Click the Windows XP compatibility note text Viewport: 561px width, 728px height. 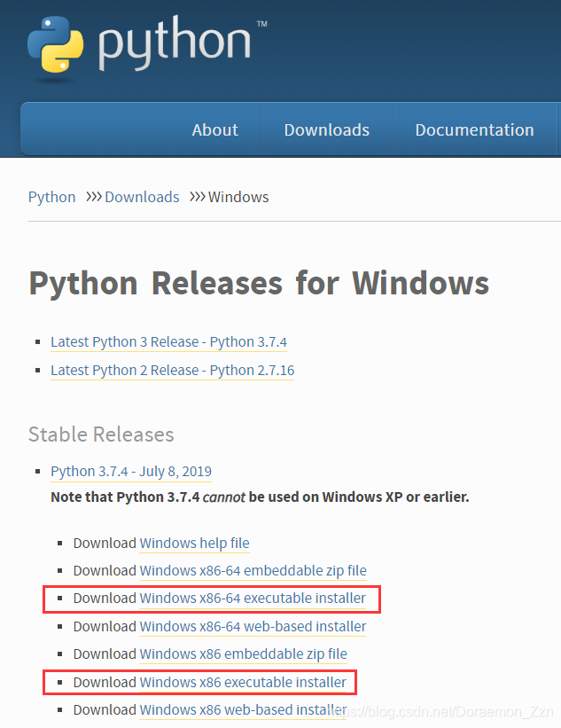point(260,497)
